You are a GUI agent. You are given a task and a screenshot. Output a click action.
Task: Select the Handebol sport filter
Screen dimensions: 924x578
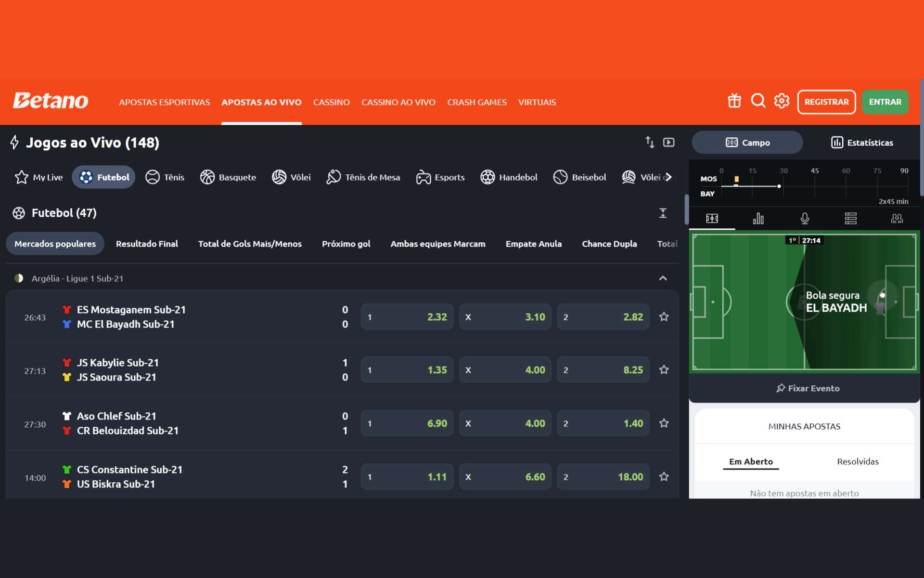[x=509, y=177]
